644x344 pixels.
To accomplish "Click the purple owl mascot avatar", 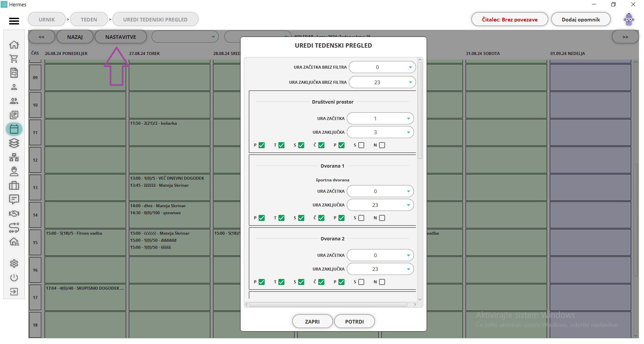I will (x=629, y=19).
